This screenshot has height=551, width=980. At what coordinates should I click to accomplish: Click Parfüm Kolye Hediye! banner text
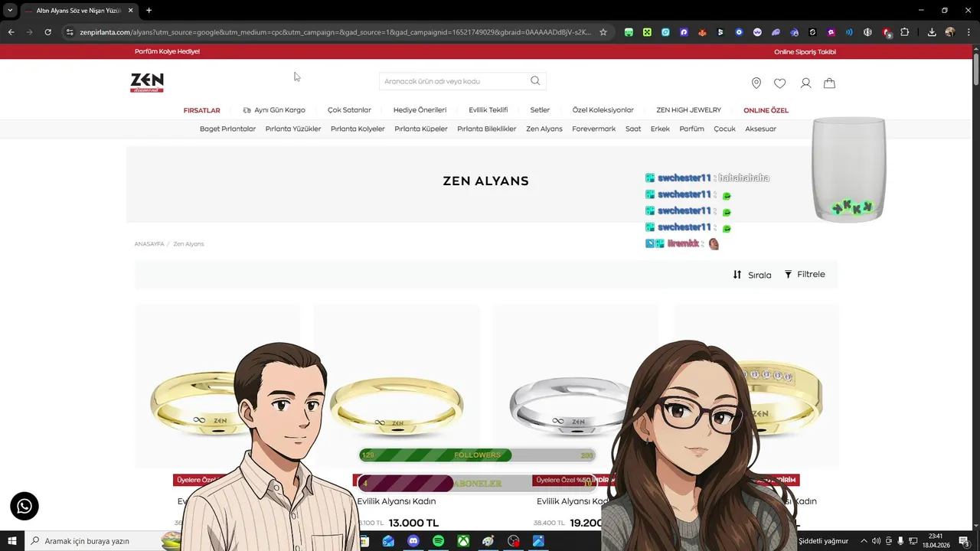click(167, 51)
